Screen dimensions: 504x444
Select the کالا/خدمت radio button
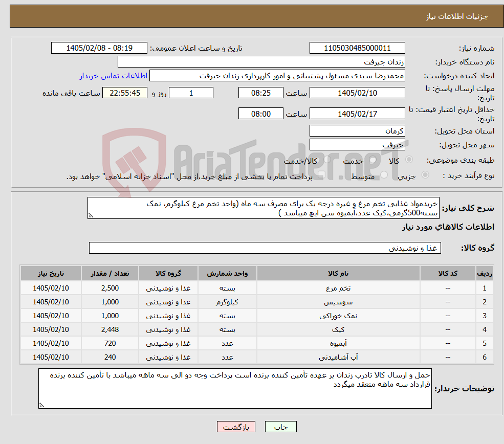click(327, 160)
